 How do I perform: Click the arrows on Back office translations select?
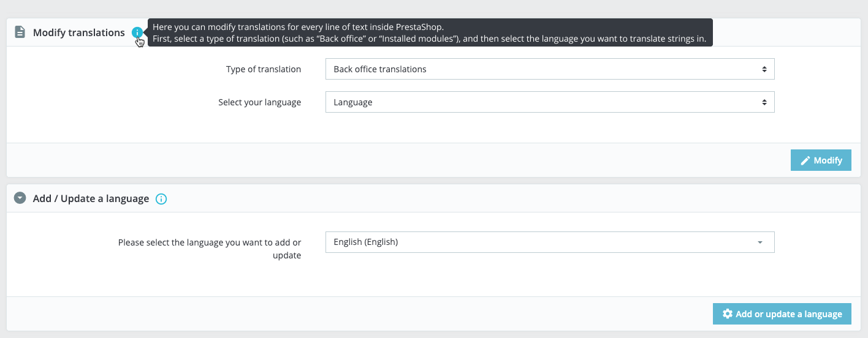point(764,69)
